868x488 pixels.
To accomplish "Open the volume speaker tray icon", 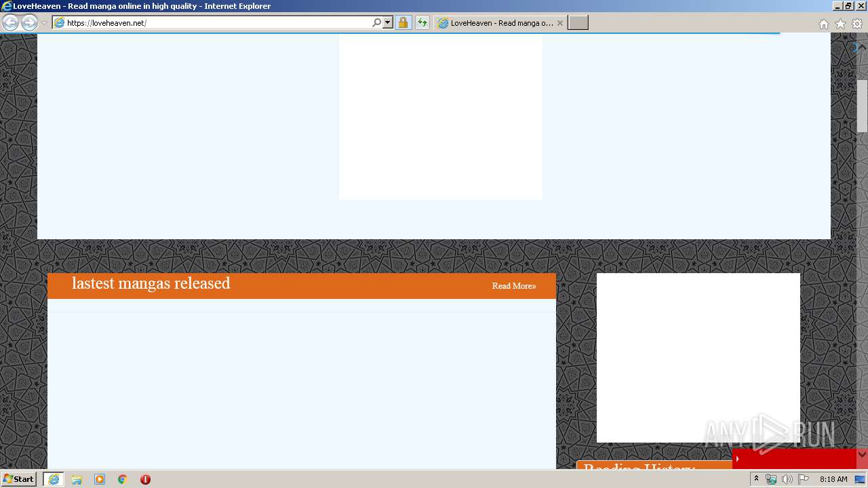I will coord(787,479).
